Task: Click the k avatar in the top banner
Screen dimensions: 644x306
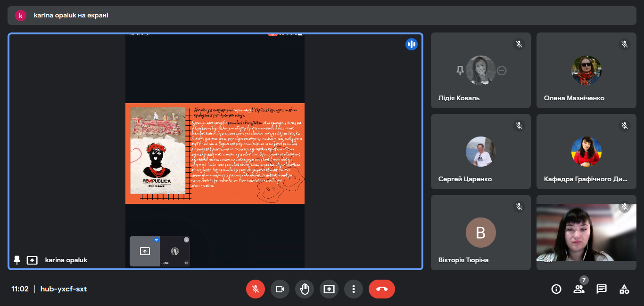Action: click(21, 16)
